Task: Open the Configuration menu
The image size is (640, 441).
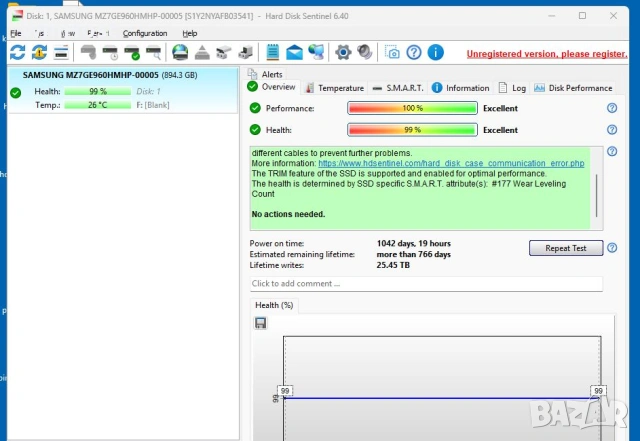Action: [x=145, y=33]
